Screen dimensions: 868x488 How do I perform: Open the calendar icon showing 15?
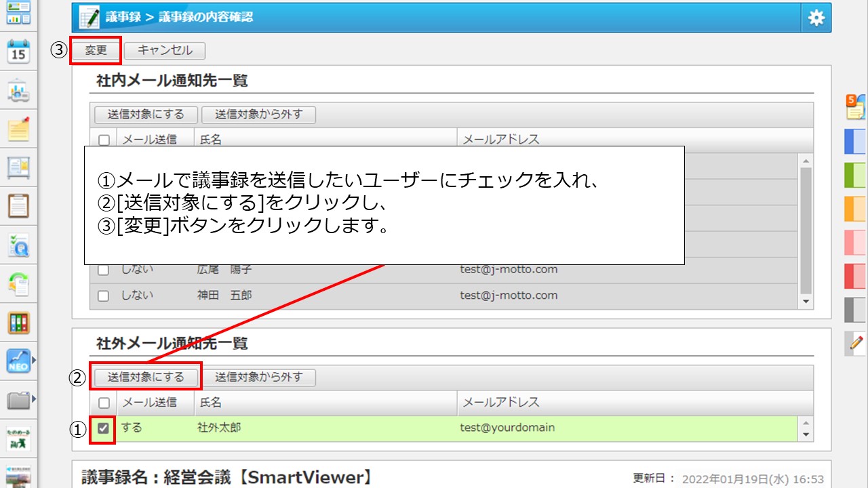click(18, 51)
